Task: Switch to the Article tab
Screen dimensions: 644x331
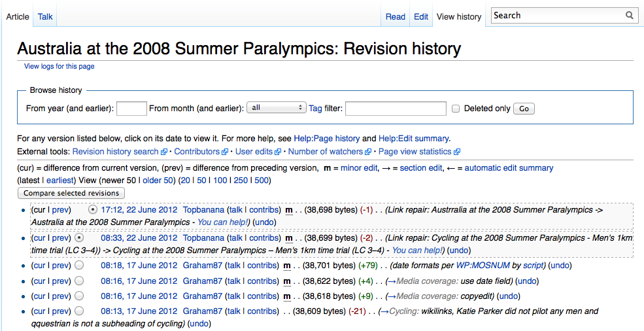Action: [18, 17]
